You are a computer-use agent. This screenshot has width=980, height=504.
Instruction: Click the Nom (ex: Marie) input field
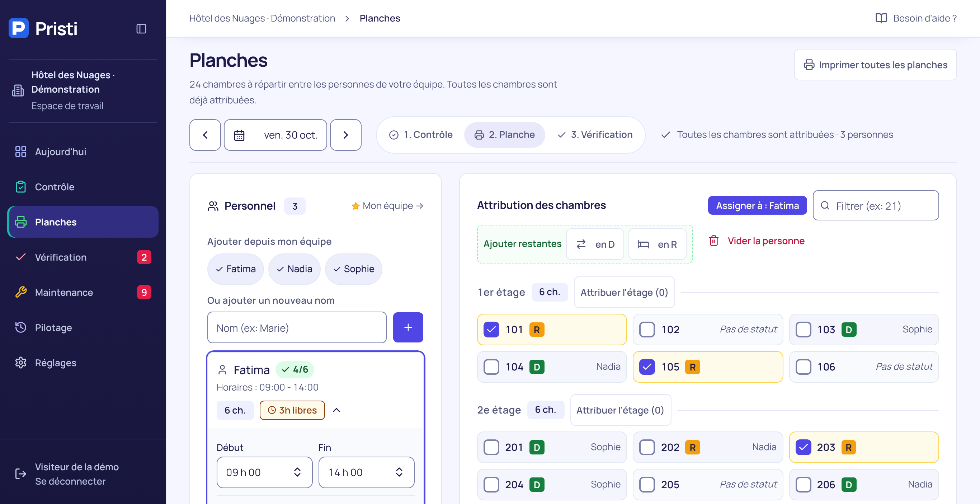(297, 327)
